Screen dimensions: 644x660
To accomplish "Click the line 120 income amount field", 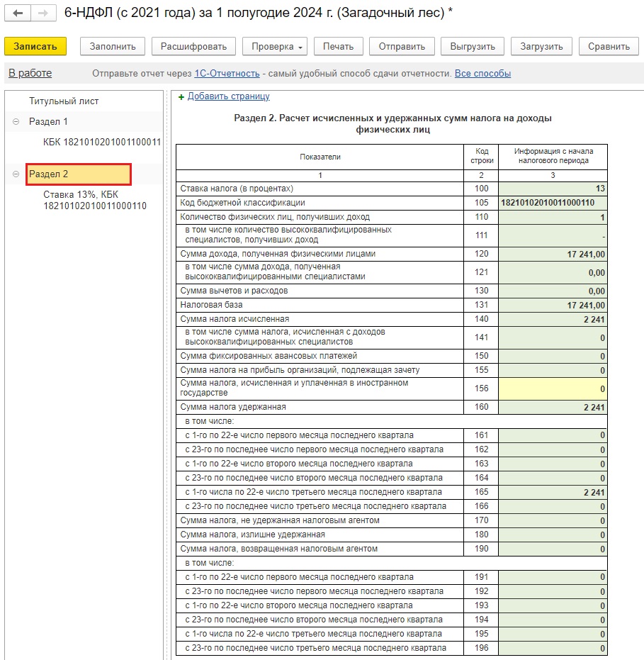I will coord(553,255).
